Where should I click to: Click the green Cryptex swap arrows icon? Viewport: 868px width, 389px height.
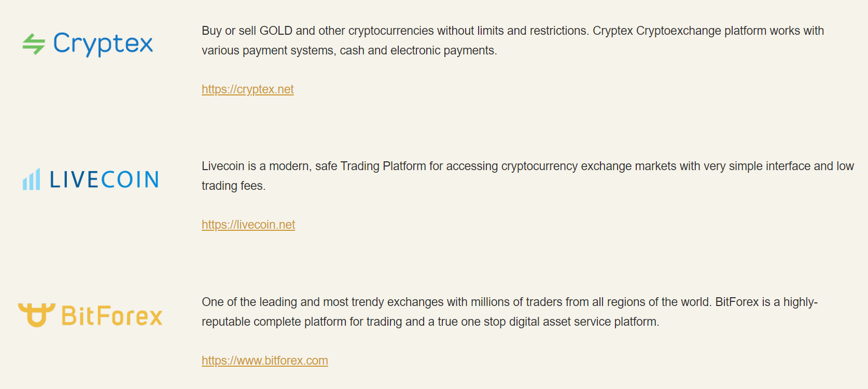(34, 44)
